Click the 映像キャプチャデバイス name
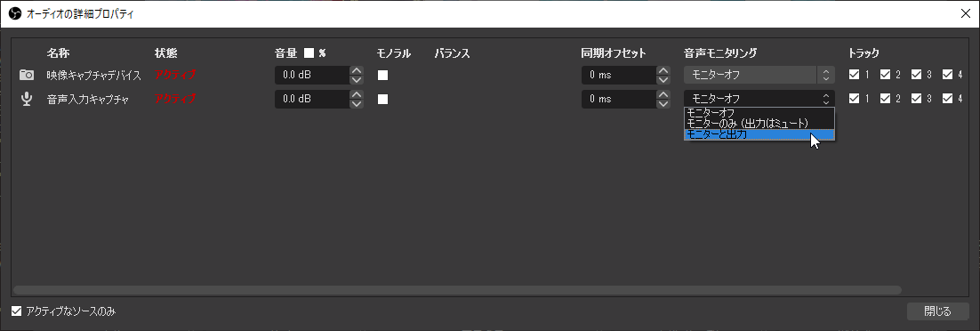980x331 pixels. [x=94, y=75]
